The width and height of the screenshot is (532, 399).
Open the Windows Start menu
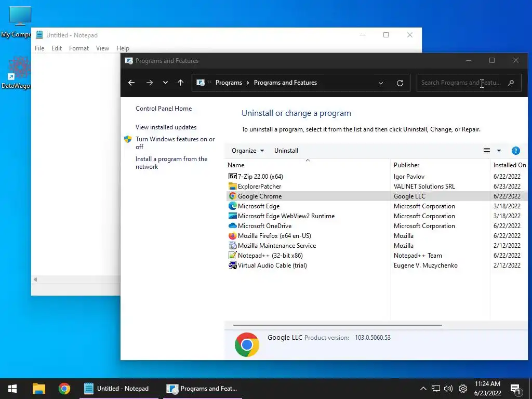(x=12, y=389)
